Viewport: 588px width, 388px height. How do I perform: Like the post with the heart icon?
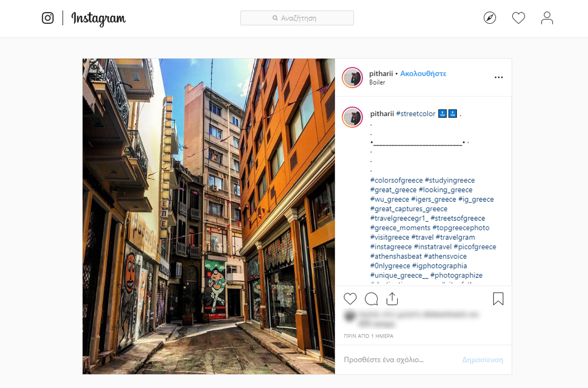pos(350,299)
